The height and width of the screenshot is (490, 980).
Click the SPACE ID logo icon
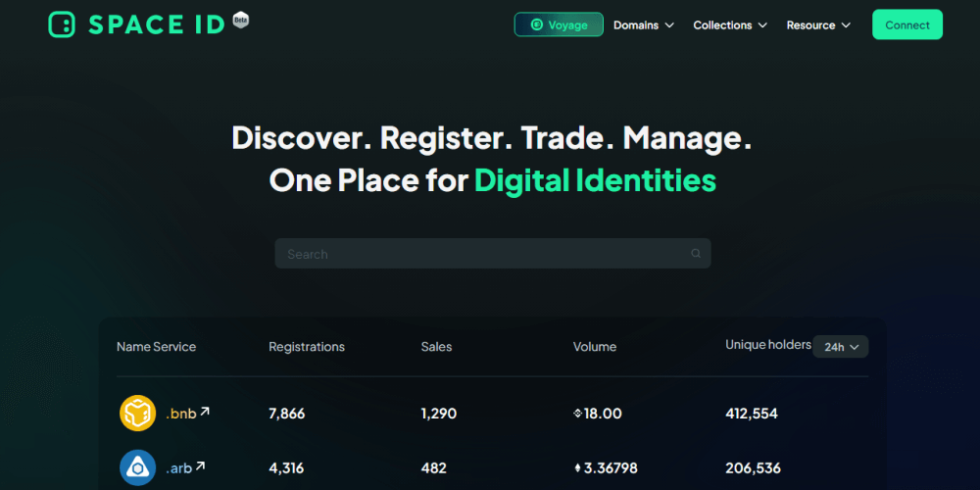pyautogui.click(x=62, y=24)
